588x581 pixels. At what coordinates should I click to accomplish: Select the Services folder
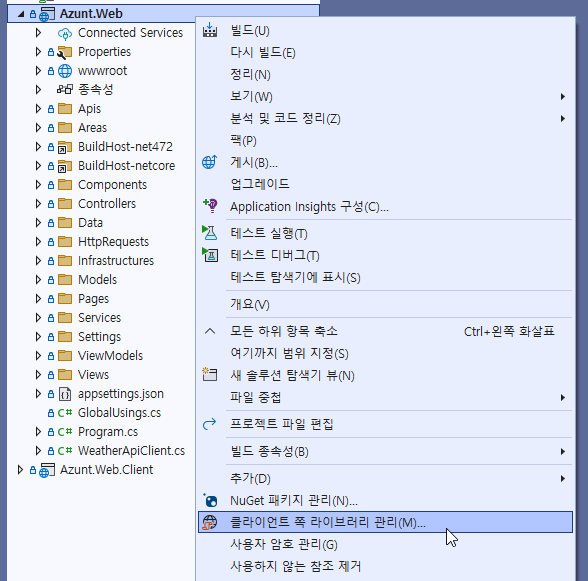pos(99,318)
